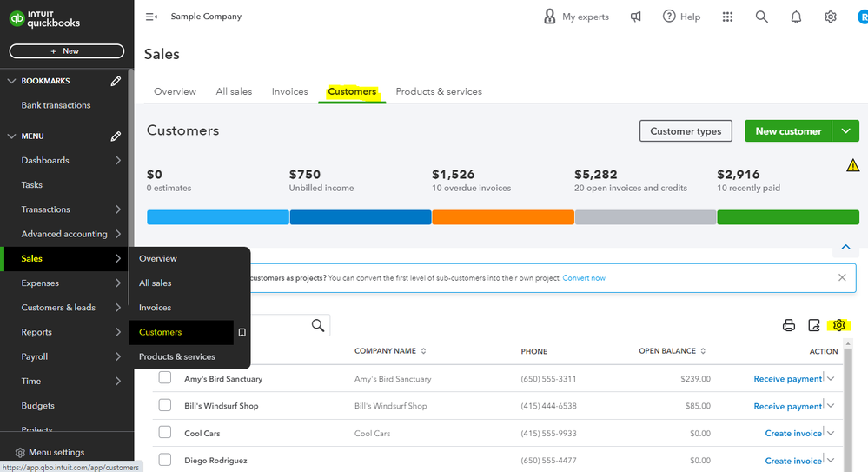
Task: Select Bill's Windsurf Shop checkbox
Action: (165, 405)
